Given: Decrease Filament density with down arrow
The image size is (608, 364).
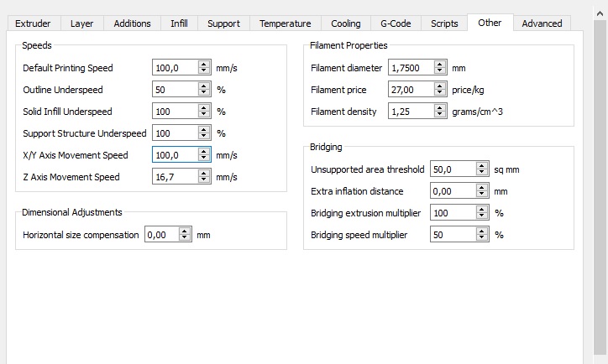Looking at the screenshot, I should [440, 115].
